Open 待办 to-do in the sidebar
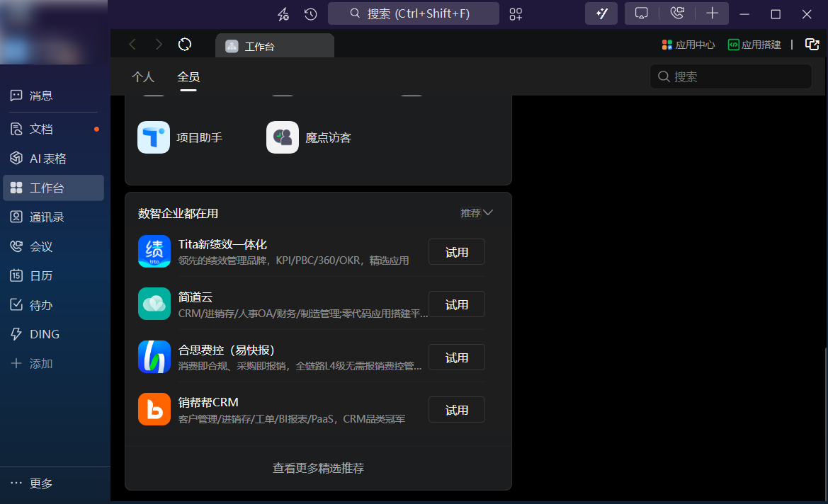Image resolution: width=828 pixels, height=504 pixels. pyautogui.click(x=53, y=305)
